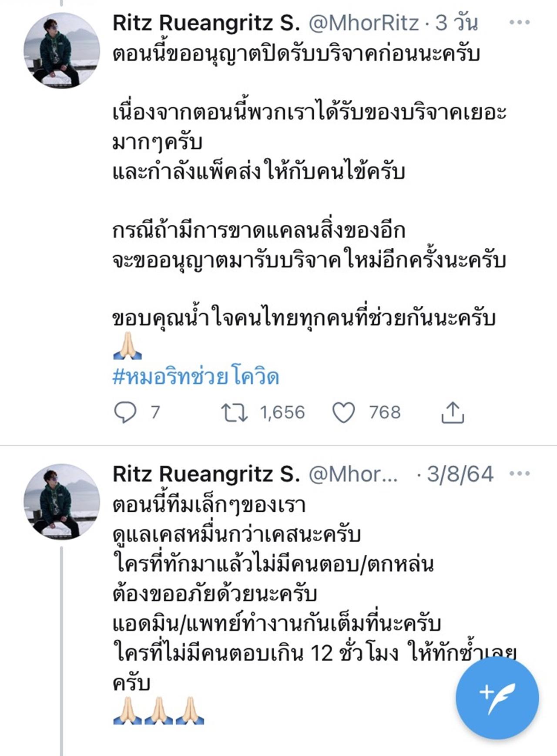This screenshot has height=756, width=557.
Task: Tap the "3 วัน" timestamp
Action: [457, 23]
